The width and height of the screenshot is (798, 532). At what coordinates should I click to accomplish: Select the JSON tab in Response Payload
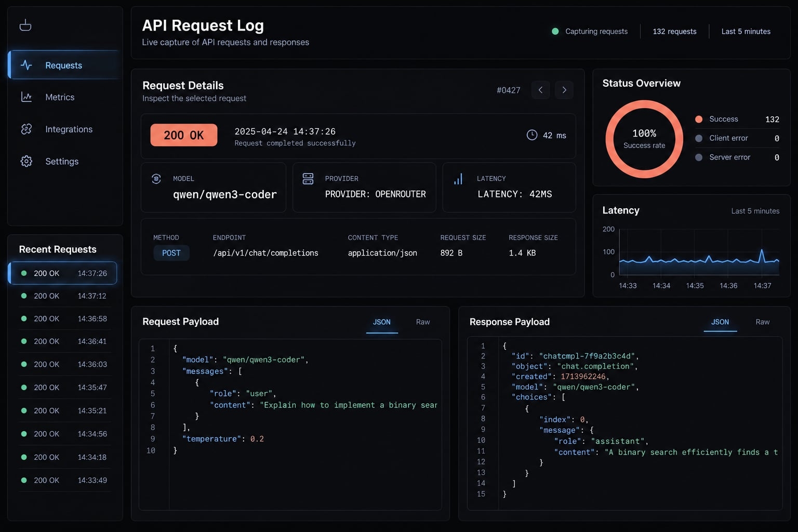(x=720, y=322)
